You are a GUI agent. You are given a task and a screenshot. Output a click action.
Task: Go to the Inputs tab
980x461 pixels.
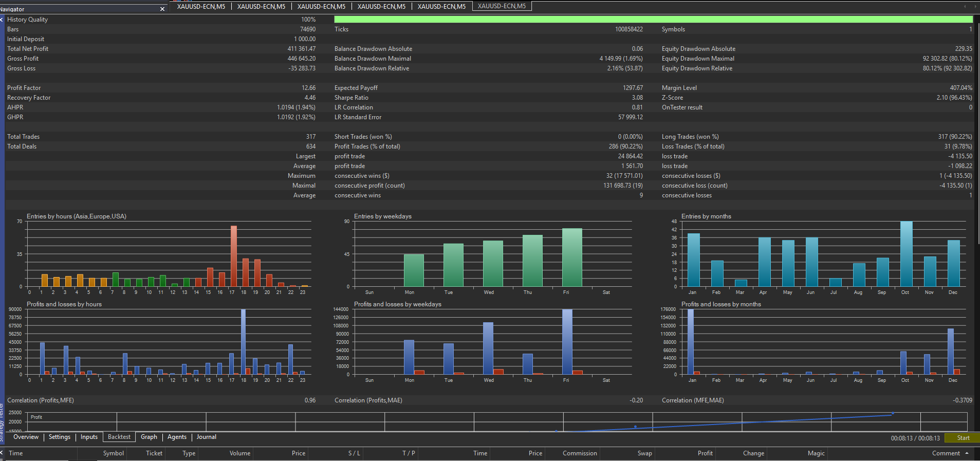pyautogui.click(x=89, y=437)
